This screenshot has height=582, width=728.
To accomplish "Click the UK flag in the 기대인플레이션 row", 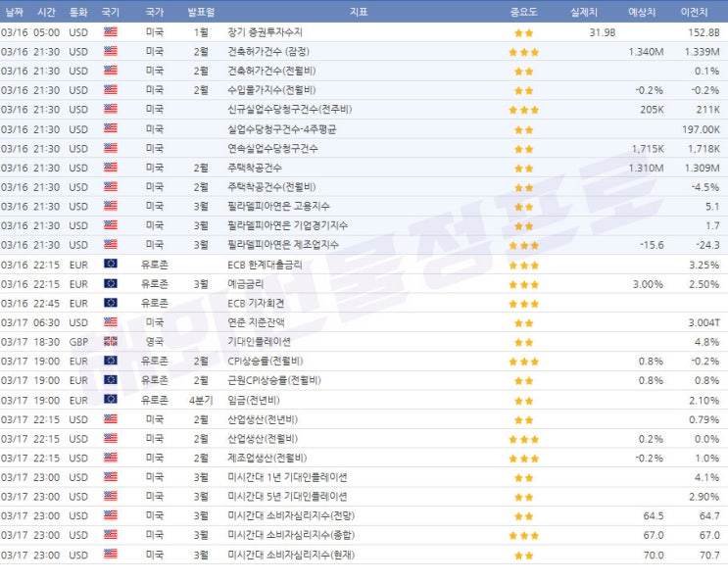I will pyautogui.click(x=111, y=342).
